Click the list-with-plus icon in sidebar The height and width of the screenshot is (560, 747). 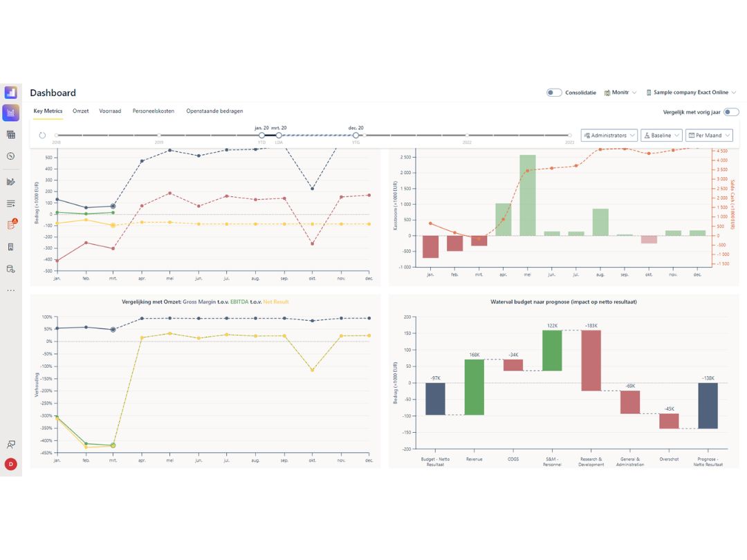[x=11, y=203]
